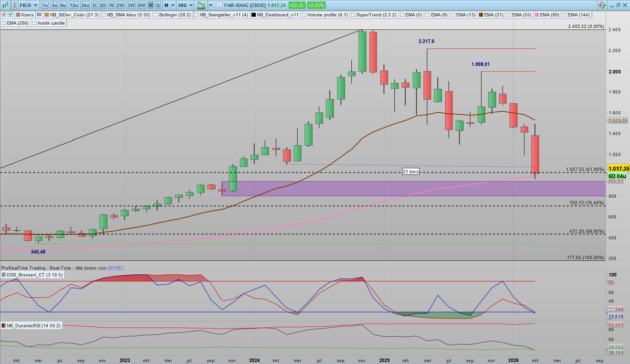
Task: Open the indicator list icon next to Koers
Action: click(x=39, y=15)
